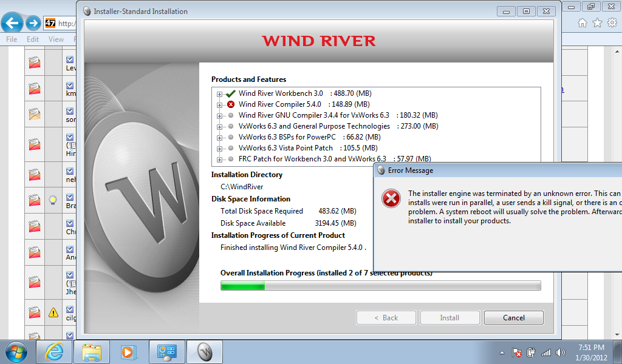622x364 pixels.
Task: Select VxWorks 6.3 Vista Point Patch text
Action: [285, 148]
